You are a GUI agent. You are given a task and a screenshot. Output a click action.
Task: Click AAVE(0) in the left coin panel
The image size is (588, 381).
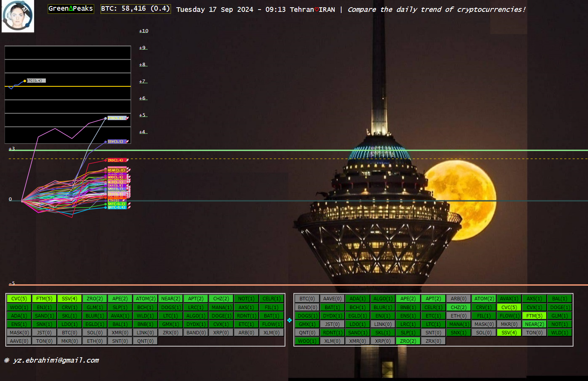[x=19, y=341]
